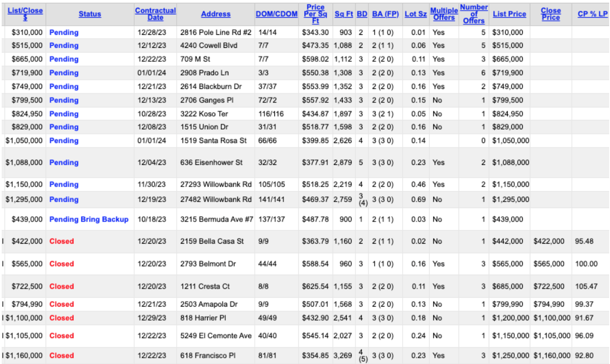Select address 2908 Prado Ln

[204, 73]
